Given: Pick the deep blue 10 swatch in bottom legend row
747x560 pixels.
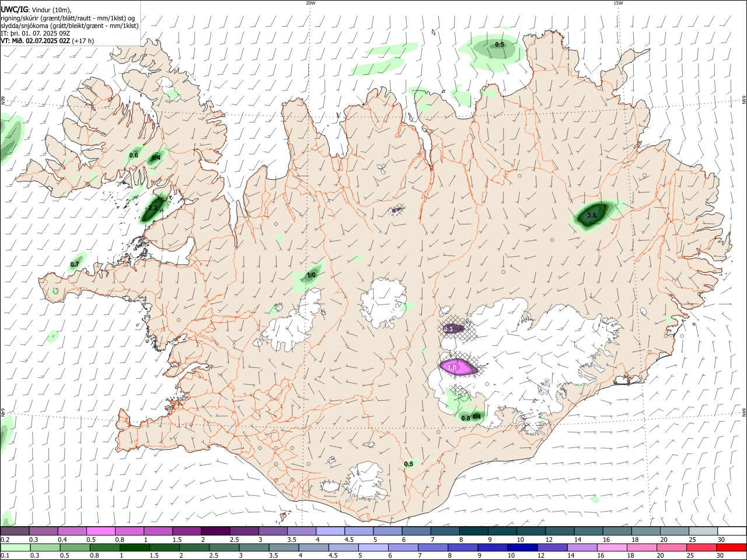Looking at the screenshot, I should pos(521,547).
